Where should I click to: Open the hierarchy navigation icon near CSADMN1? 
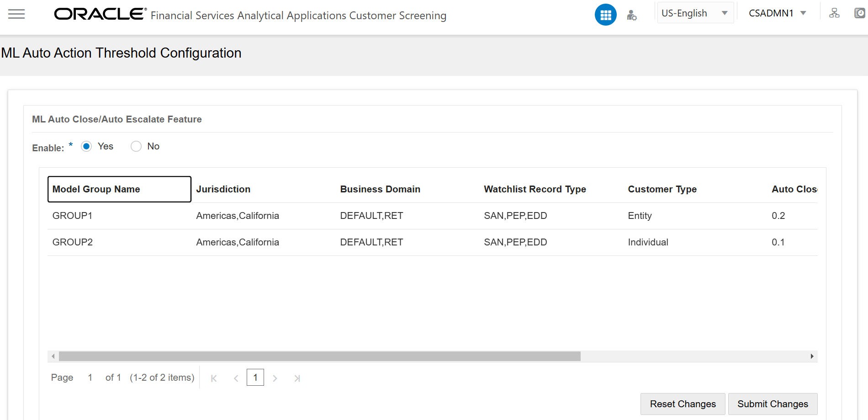point(835,12)
